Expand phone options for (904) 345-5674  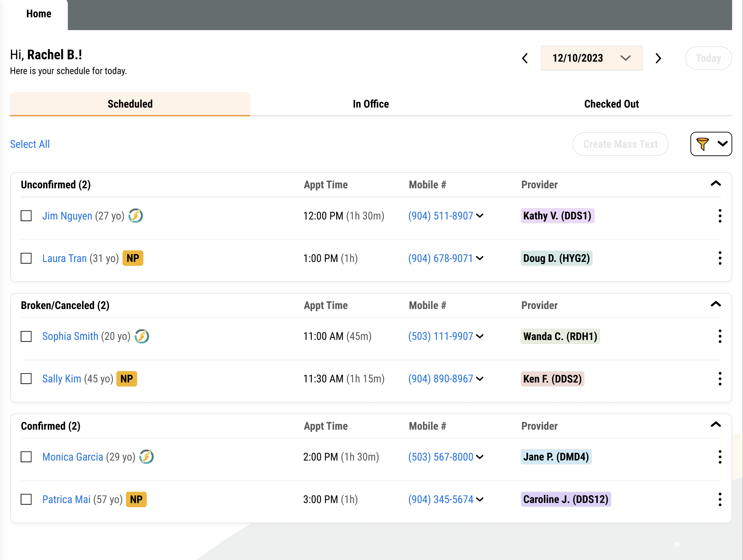480,499
